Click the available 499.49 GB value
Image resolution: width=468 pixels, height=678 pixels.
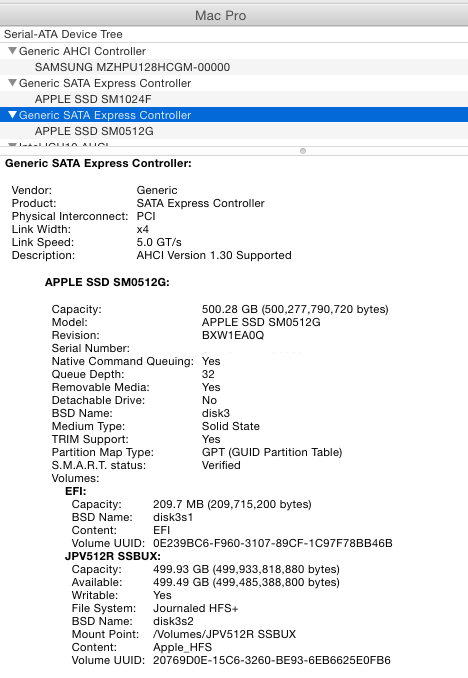[247, 582]
